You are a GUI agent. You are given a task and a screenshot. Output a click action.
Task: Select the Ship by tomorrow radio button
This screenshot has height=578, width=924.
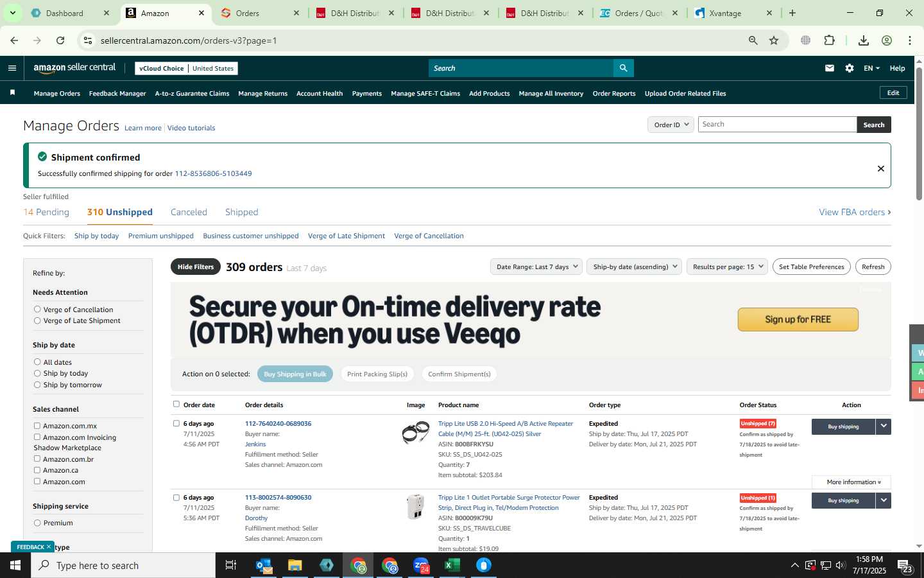[x=37, y=385]
